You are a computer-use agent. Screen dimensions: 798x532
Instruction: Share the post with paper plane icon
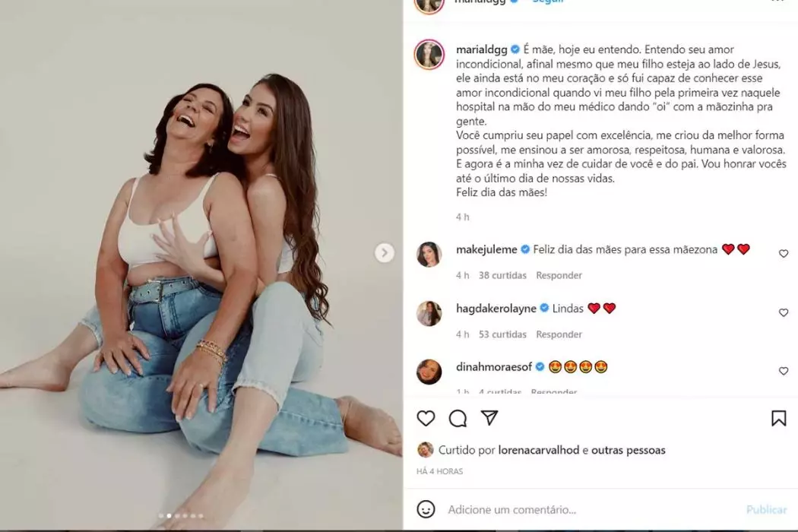coord(489,418)
